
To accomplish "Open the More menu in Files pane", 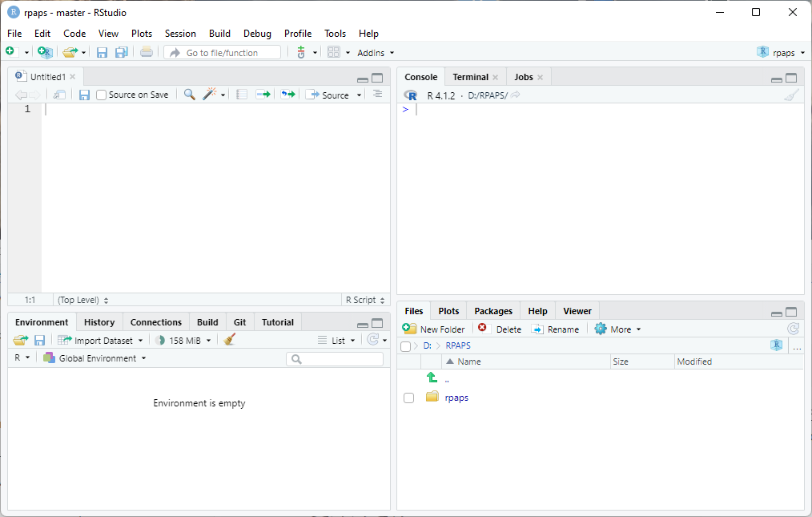I will coord(617,329).
